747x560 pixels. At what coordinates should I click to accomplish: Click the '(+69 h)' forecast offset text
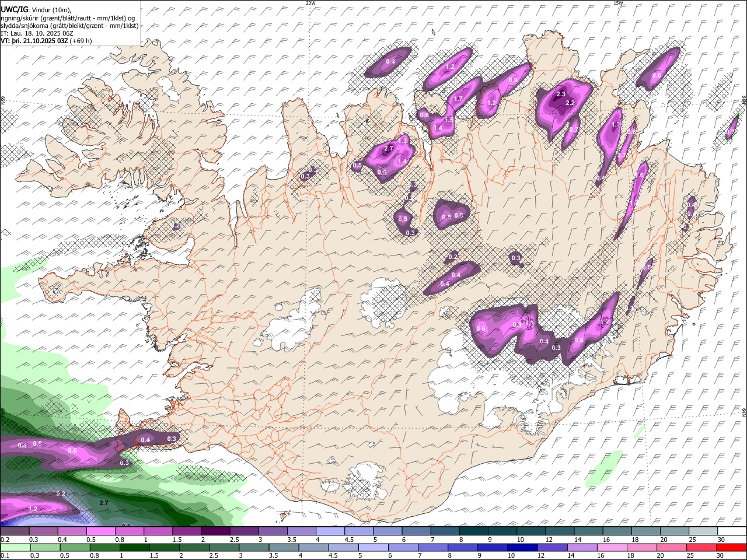[81, 41]
